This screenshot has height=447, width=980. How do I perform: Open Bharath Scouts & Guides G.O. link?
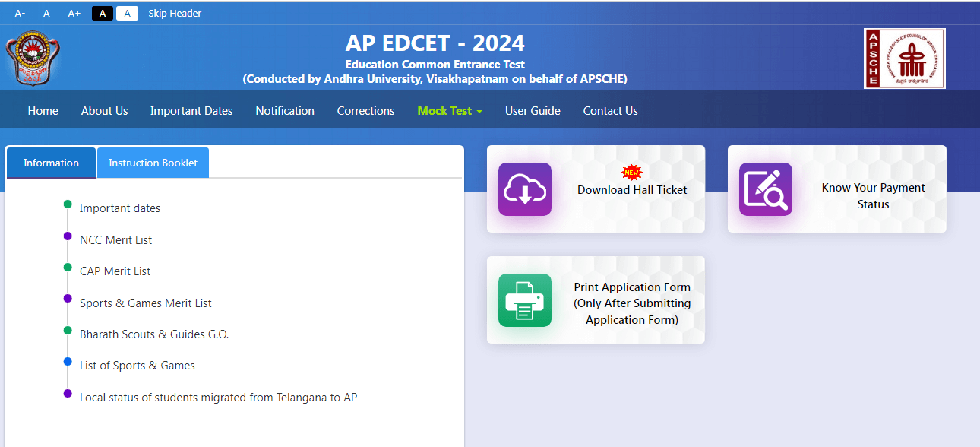coord(154,334)
